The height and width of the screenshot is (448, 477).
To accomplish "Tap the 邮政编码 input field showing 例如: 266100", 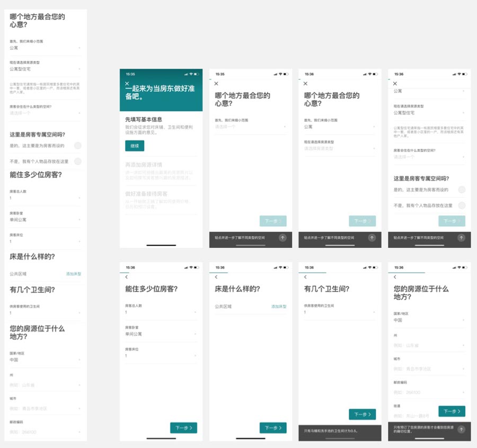I will [x=429, y=392].
